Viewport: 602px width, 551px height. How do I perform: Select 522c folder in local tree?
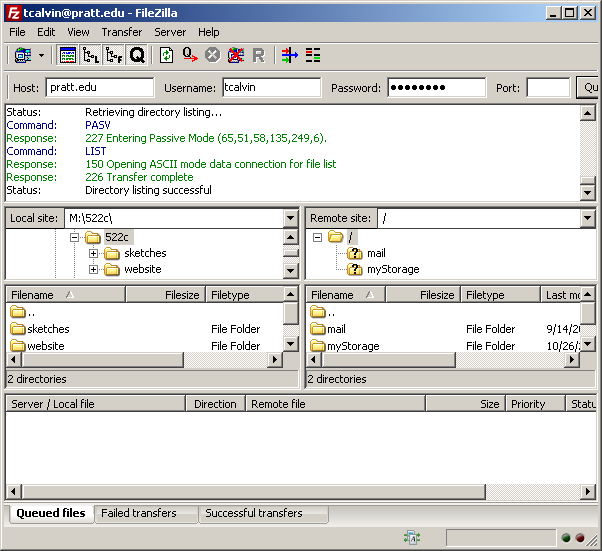click(x=117, y=237)
